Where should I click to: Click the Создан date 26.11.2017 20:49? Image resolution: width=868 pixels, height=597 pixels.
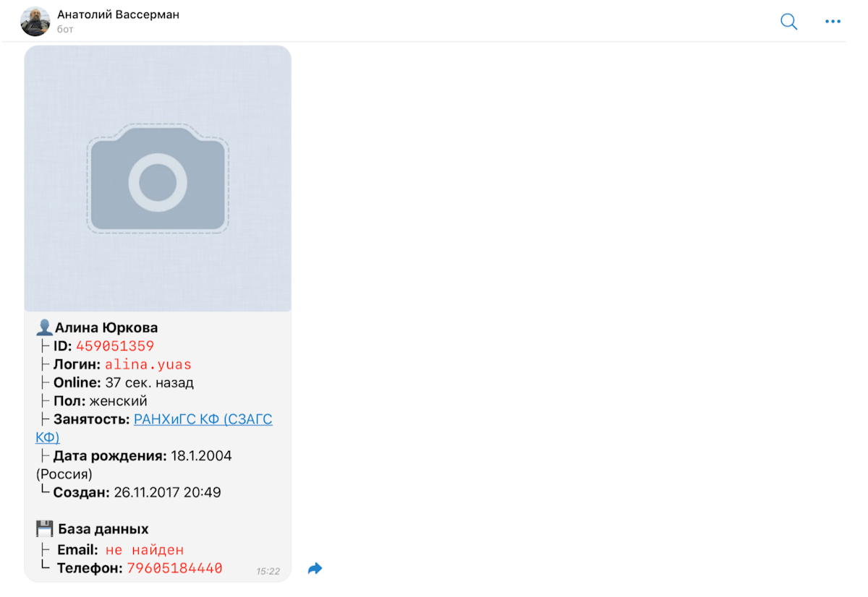point(167,492)
